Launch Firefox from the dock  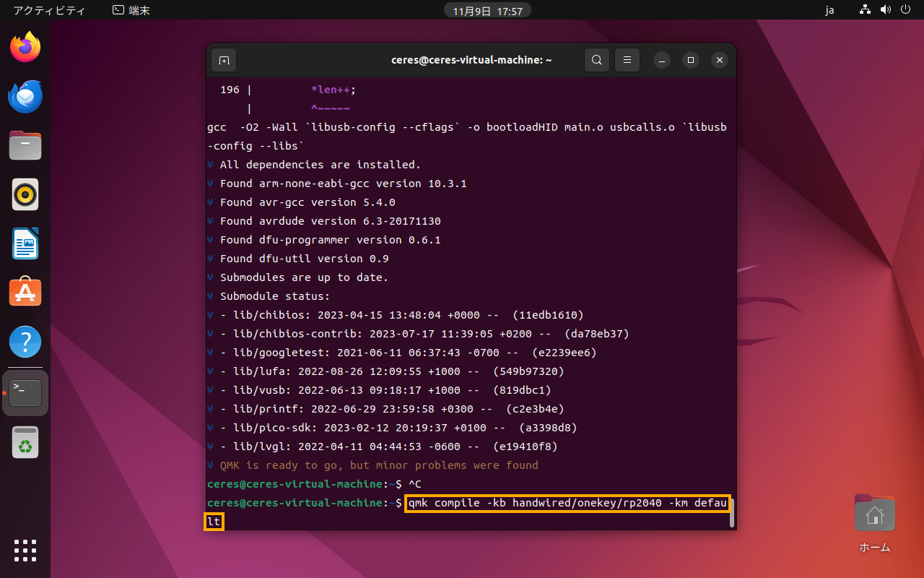[25, 48]
